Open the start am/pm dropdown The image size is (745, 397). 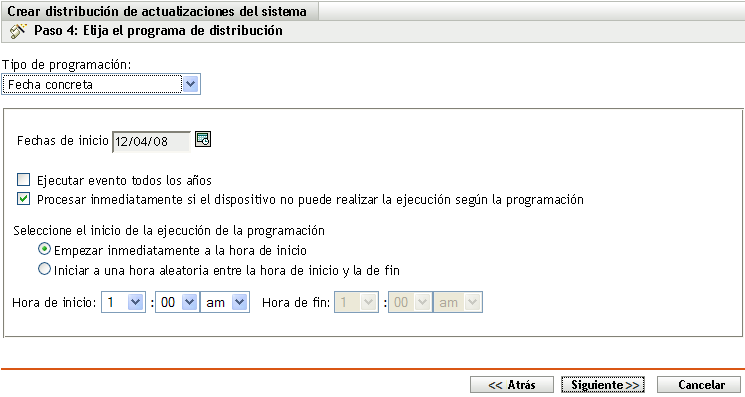point(225,302)
